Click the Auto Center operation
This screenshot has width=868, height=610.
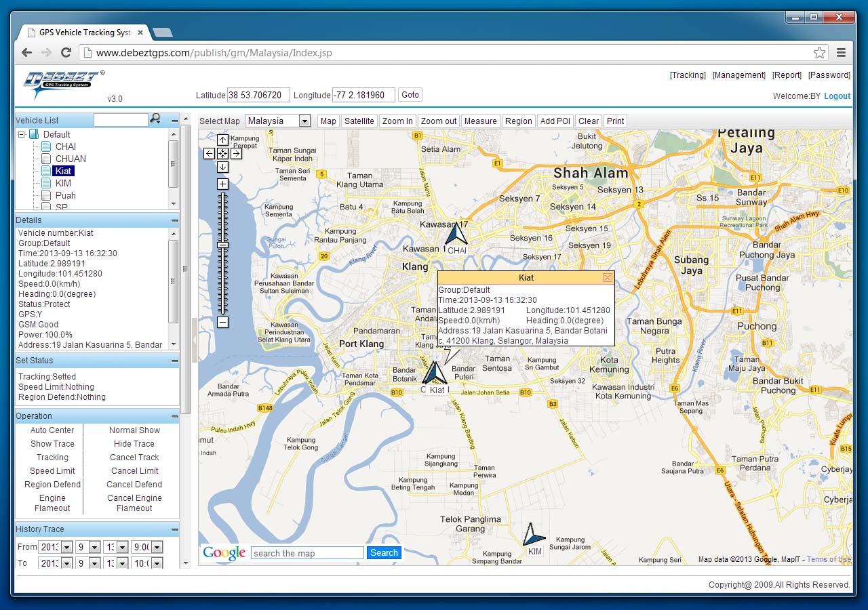[x=52, y=430]
